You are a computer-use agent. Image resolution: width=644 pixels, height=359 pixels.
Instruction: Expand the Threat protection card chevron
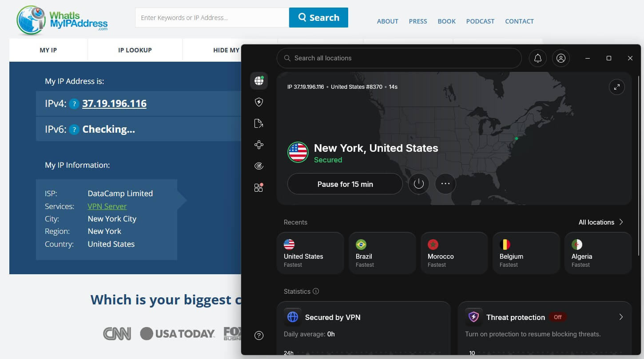click(621, 317)
